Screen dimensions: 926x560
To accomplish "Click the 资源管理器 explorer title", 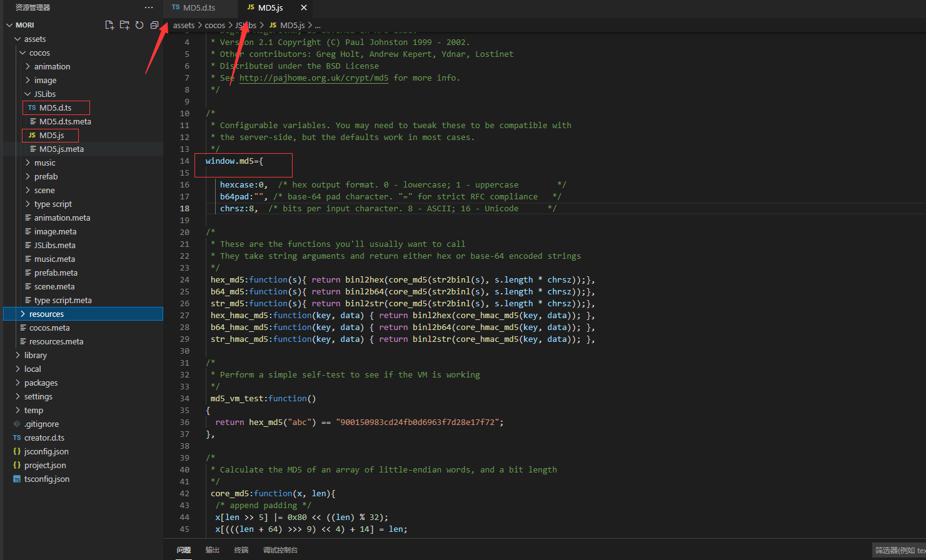I will click(x=33, y=7).
